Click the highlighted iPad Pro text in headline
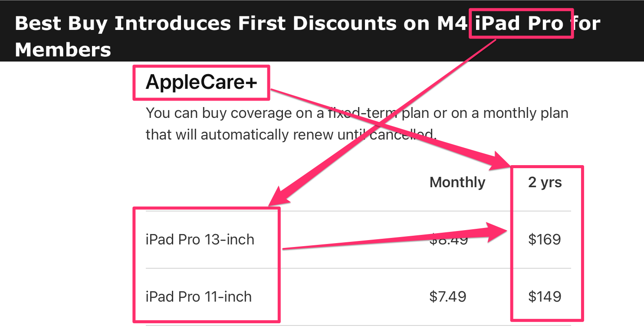 pyautogui.click(x=519, y=23)
